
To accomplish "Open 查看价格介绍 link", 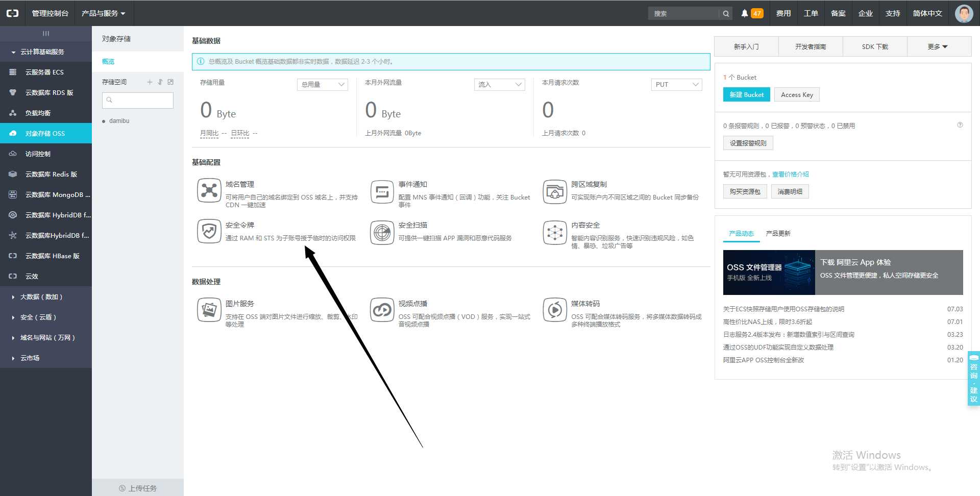I will coord(790,174).
